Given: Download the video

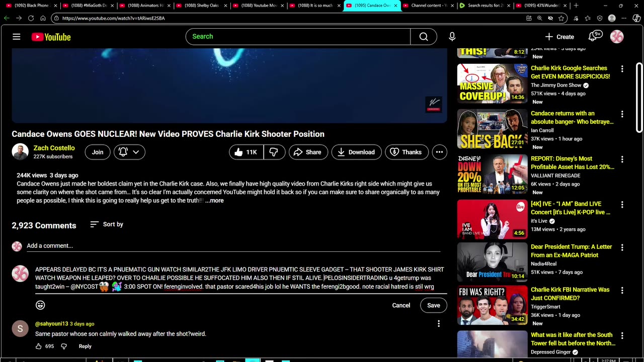Looking at the screenshot, I should (x=356, y=152).
